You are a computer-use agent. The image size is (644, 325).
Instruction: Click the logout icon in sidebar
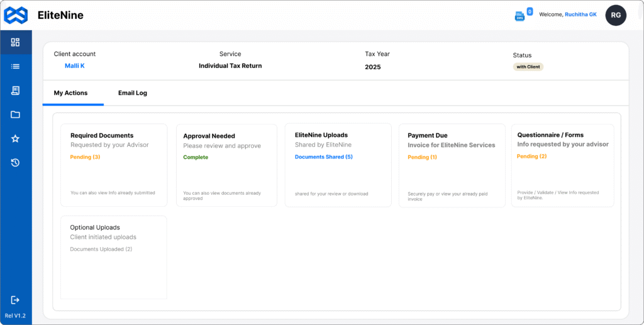[x=16, y=300]
